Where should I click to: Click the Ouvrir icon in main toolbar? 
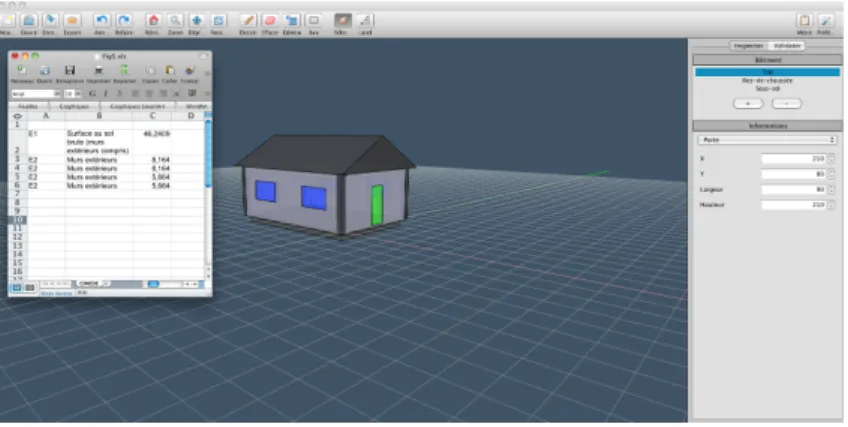tap(29, 21)
